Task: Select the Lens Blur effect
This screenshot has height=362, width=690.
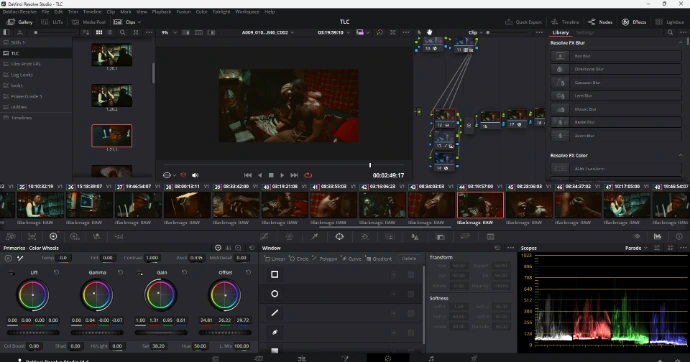Action: (x=616, y=96)
